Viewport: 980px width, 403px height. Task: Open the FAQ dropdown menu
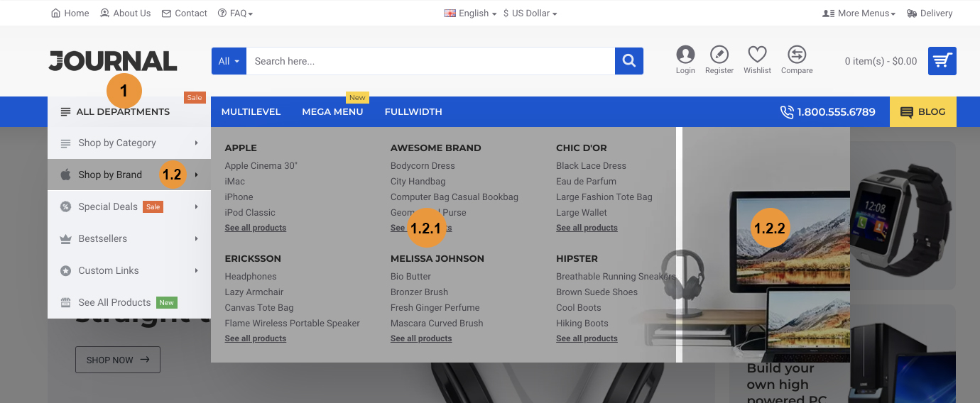(235, 13)
